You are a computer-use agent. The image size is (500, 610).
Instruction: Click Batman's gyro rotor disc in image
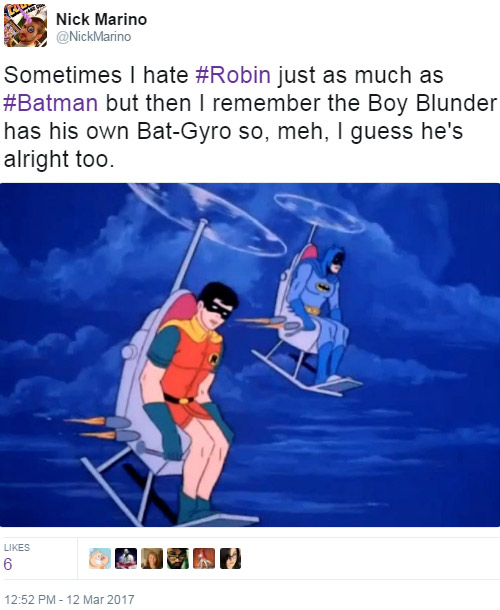[x=319, y=212]
